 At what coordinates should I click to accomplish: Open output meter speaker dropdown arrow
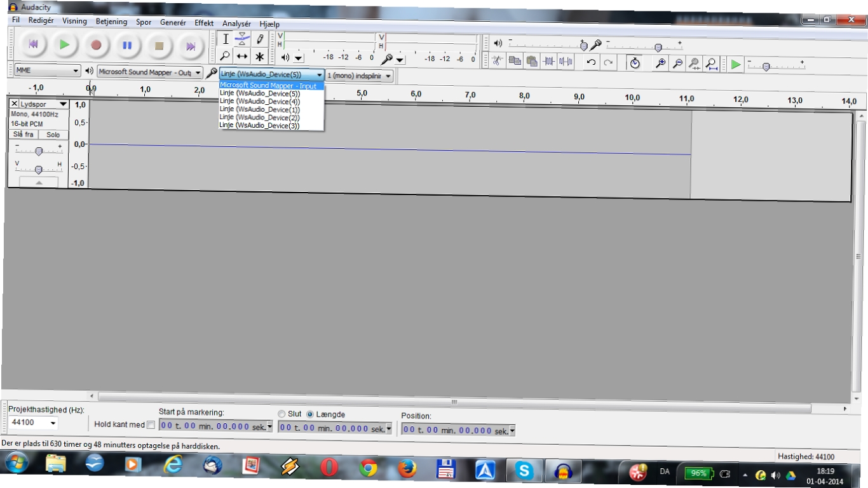coord(299,58)
